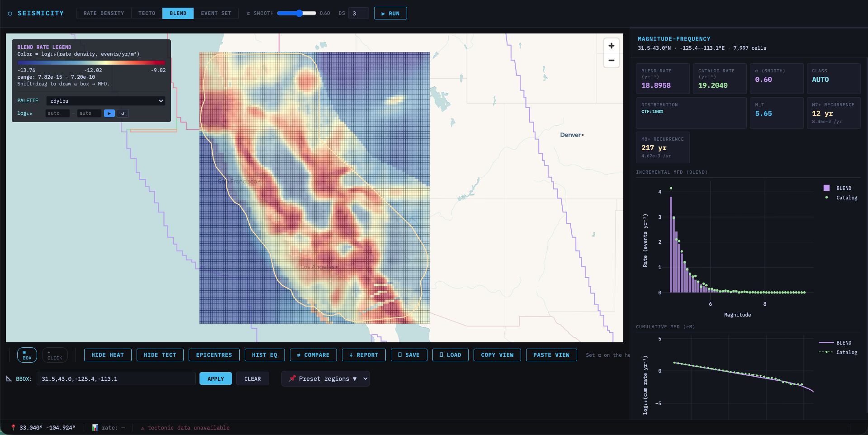Clear the BBOX selection

click(252, 378)
